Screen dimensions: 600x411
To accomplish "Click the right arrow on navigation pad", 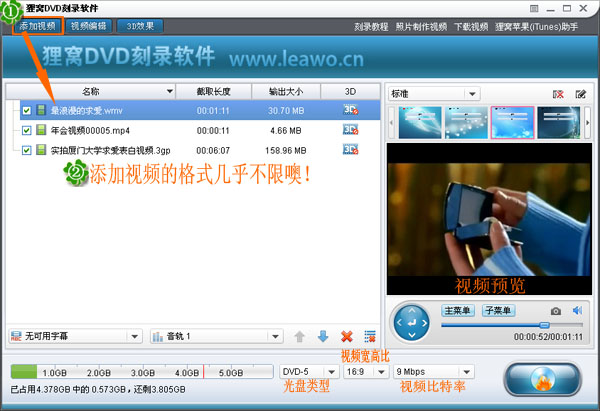I will click(x=425, y=323).
